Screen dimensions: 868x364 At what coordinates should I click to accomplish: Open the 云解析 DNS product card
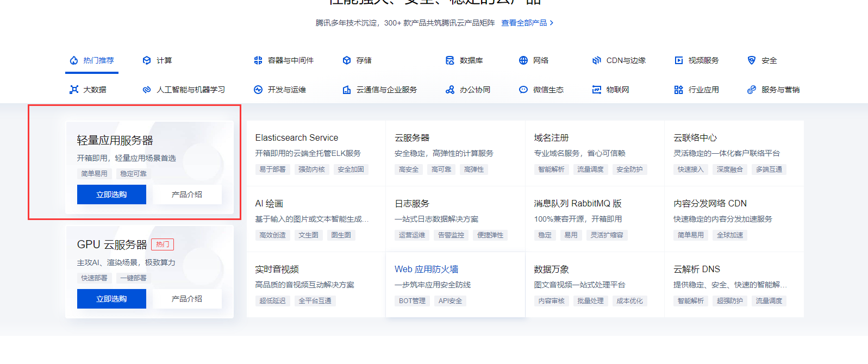pos(734,285)
